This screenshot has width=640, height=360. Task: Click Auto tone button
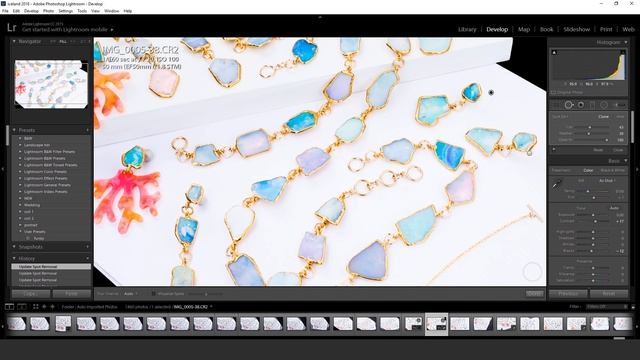pos(614,208)
